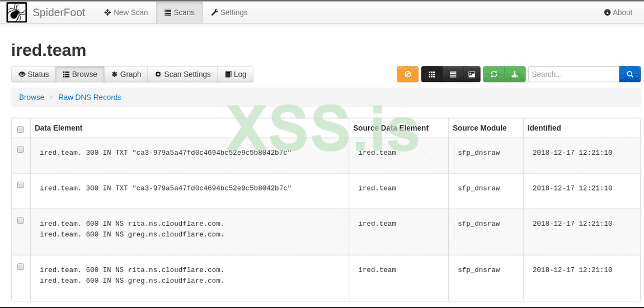The height and width of the screenshot is (308, 644).
Task: Click the orange false-positive ban icon
Action: point(408,74)
